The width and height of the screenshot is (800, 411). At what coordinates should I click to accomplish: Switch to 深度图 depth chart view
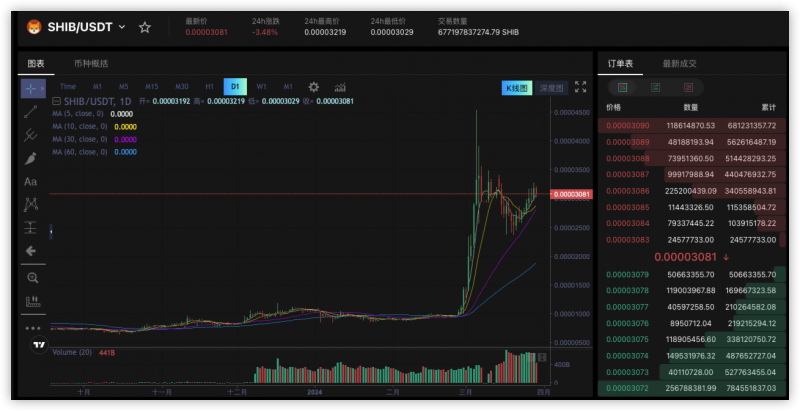[x=551, y=88]
